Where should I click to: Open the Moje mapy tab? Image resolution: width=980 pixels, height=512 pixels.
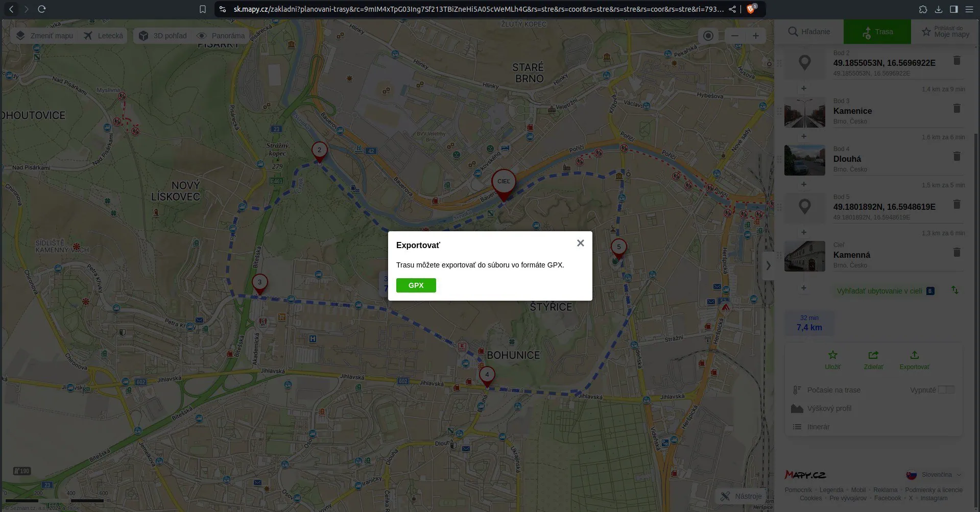coord(945,32)
